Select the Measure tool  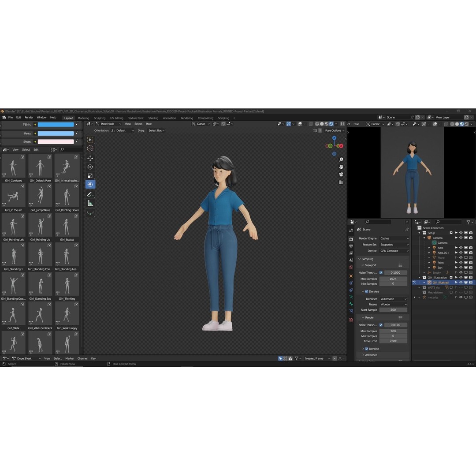[90, 203]
